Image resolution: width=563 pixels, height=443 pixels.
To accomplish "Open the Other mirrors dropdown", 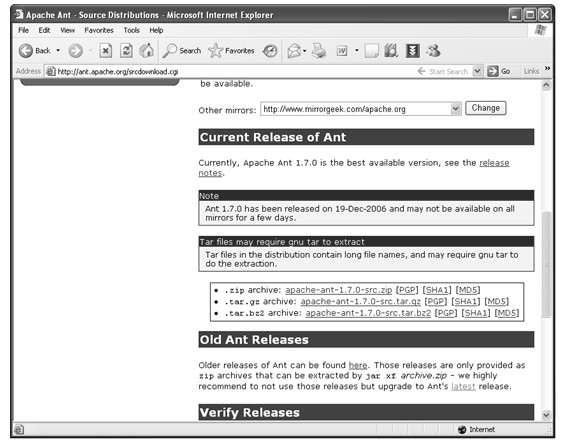I will 360,109.
